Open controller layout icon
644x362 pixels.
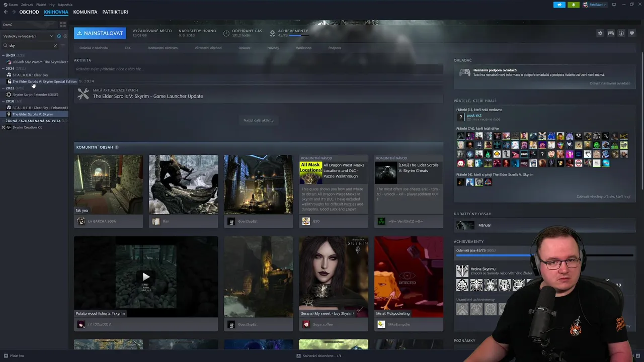[x=610, y=33]
